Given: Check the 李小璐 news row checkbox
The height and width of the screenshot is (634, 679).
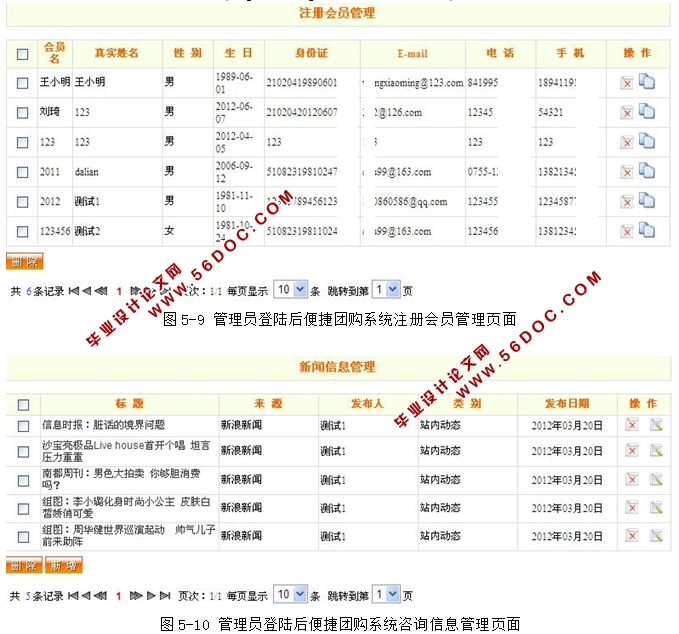Looking at the screenshot, I should pos(22,508).
